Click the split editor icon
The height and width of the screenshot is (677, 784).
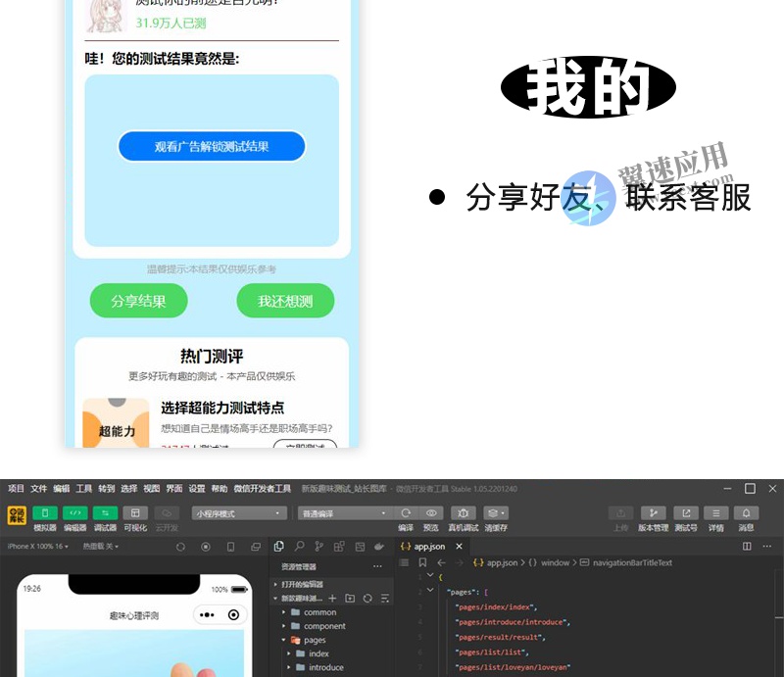pyautogui.click(x=747, y=547)
